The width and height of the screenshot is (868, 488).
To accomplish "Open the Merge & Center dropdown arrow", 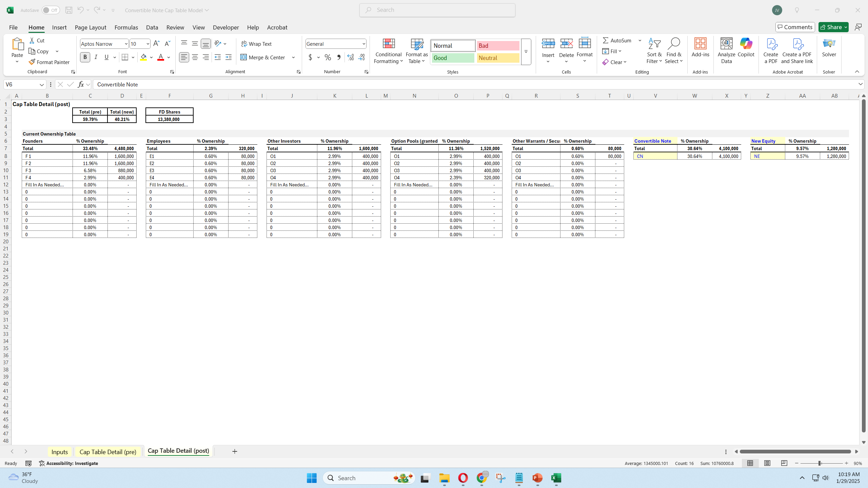I will pyautogui.click(x=293, y=57).
